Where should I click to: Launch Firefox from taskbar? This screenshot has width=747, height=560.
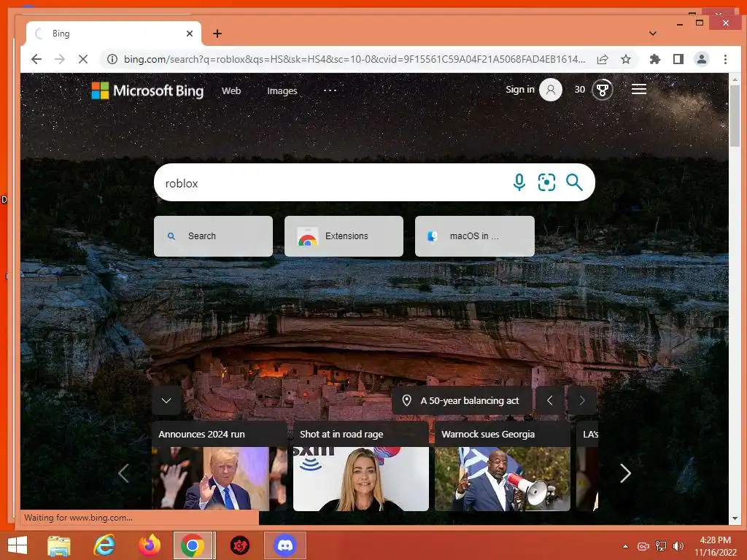click(149, 545)
